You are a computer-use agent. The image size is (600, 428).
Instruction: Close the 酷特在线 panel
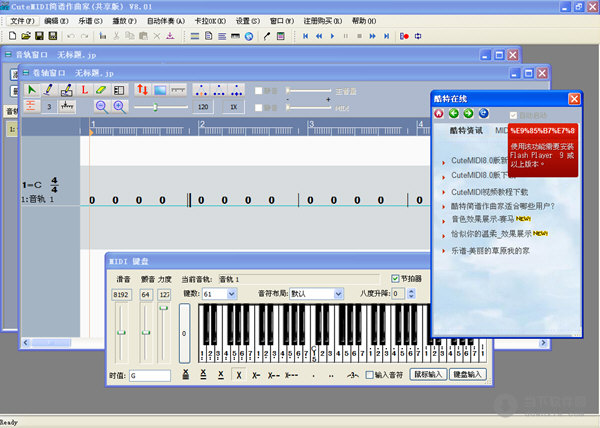pos(574,99)
